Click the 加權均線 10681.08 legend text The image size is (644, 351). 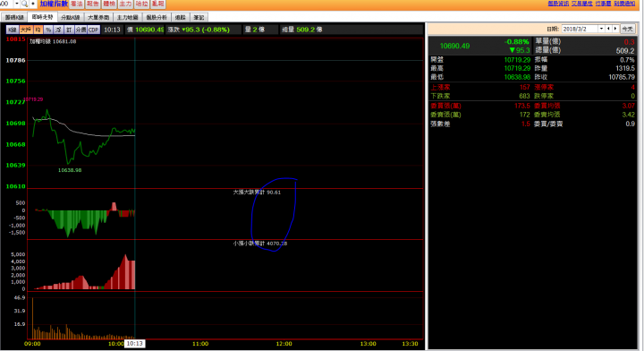point(53,41)
